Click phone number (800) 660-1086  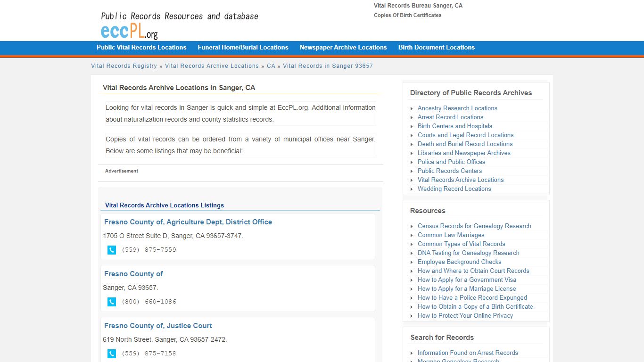coord(149,302)
